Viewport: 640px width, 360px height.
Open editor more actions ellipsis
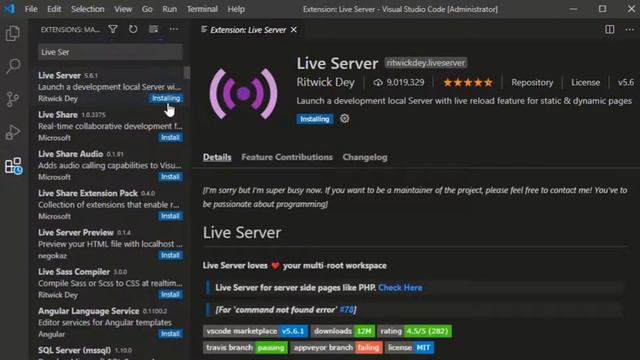click(629, 29)
